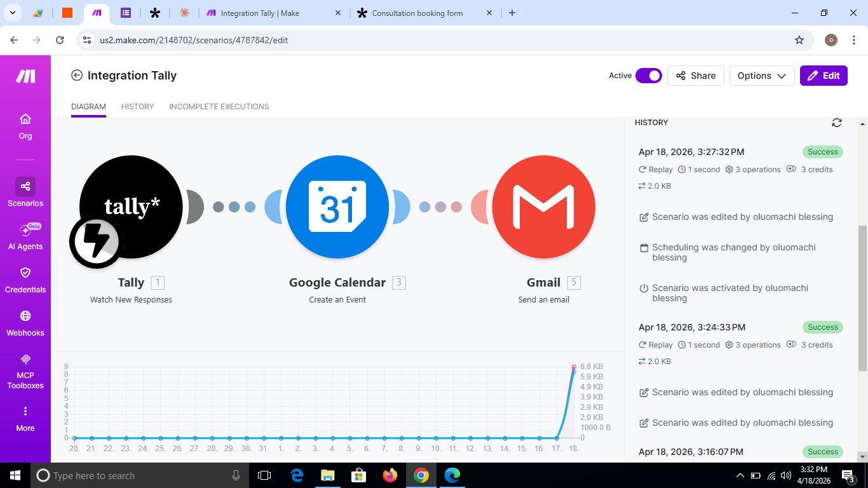Viewport: 868px width, 488px height.
Task: Expand the Options dropdown
Action: pos(762,76)
